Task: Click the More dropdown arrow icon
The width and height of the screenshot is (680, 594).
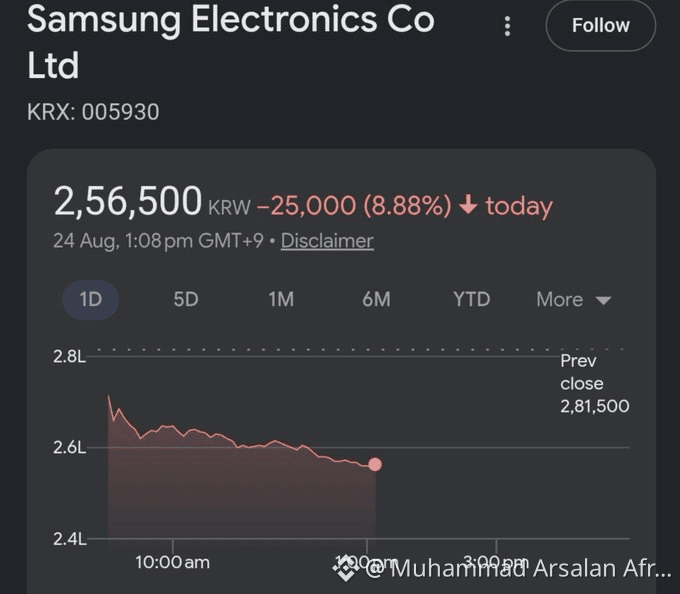Action: point(603,300)
